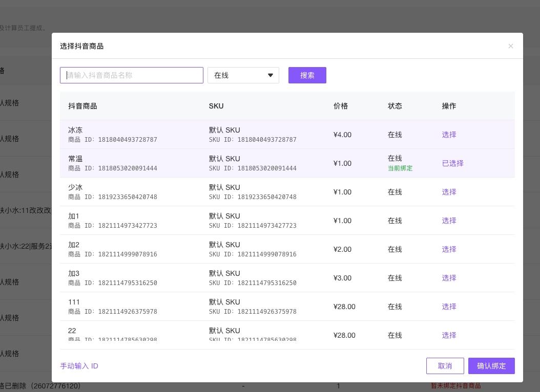Click the 取消 button

445,366
